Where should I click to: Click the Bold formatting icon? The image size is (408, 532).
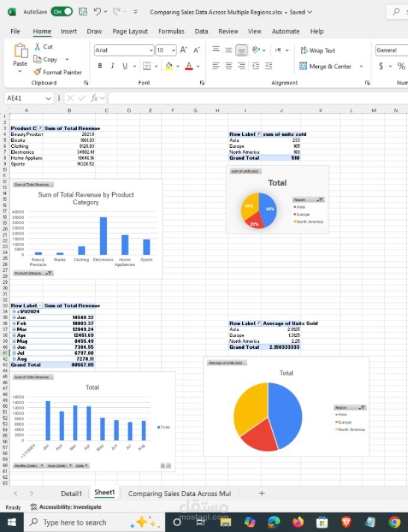pyautogui.click(x=100, y=66)
